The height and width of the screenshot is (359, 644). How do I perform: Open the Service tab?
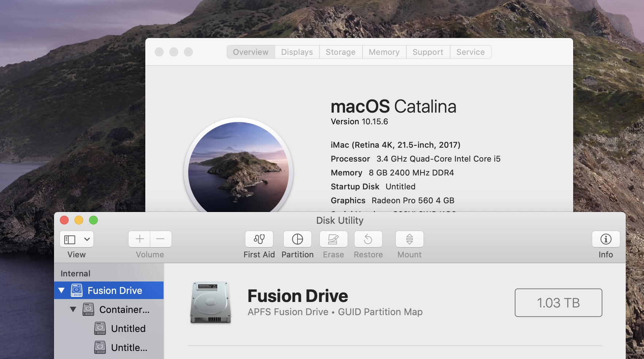pyautogui.click(x=471, y=52)
